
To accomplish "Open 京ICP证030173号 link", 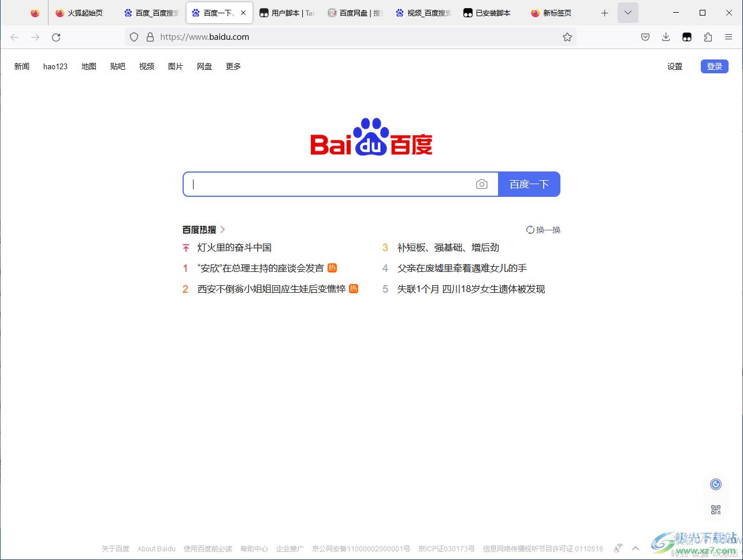I will [x=447, y=549].
